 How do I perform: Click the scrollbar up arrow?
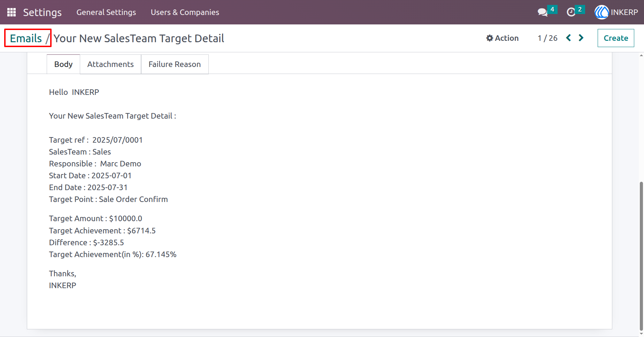pos(641,55)
